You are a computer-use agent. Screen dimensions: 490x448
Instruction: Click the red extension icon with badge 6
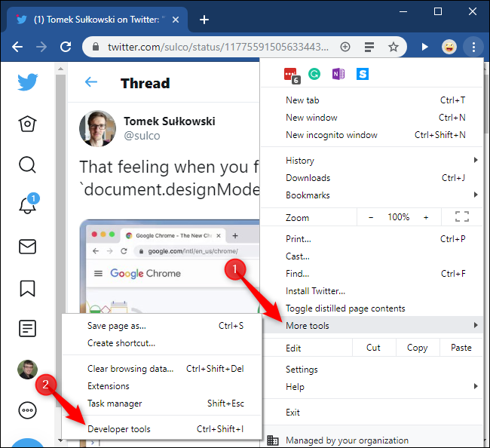(x=292, y=75)
